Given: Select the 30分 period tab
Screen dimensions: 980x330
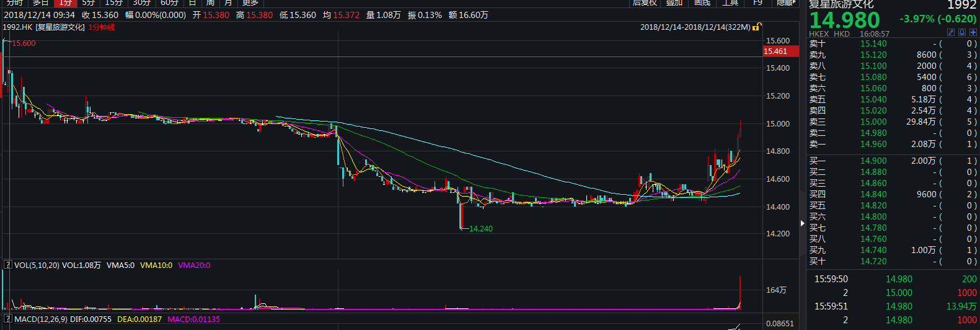Looking at the screenshot, I should (142, 3).
